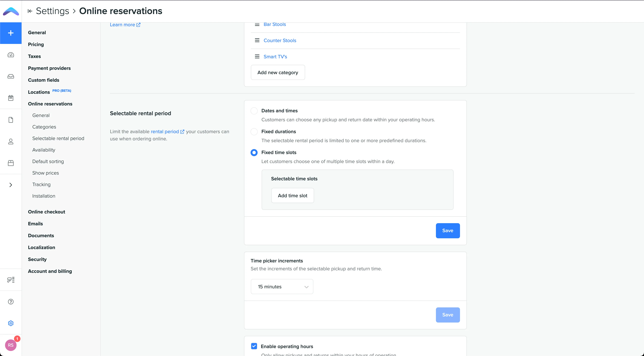
Task: Open the Counter Stools category link
Action: point(280,40)
